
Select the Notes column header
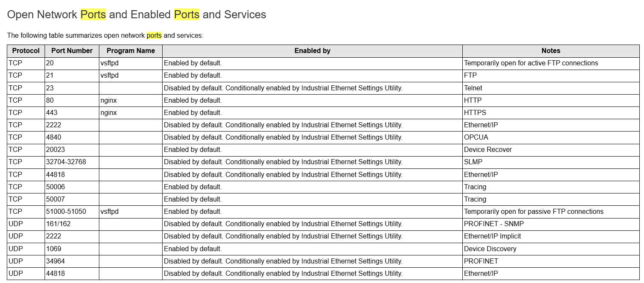point(551,51)
